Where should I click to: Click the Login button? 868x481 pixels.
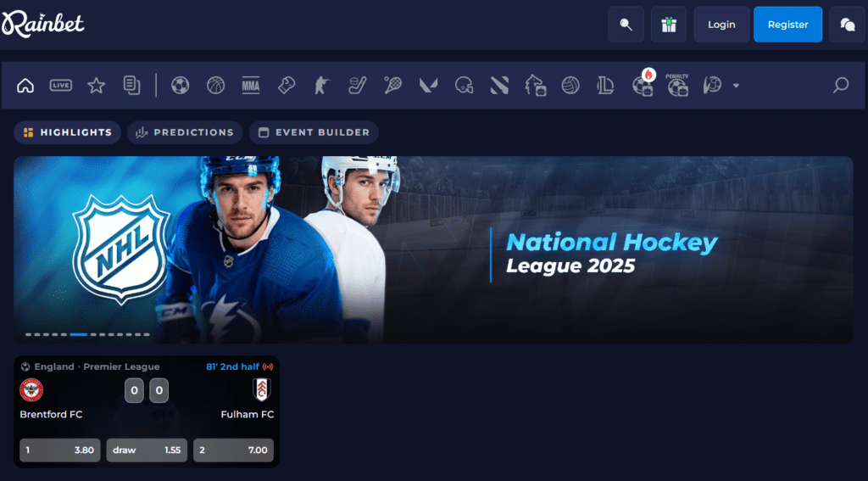coord(721,25)
